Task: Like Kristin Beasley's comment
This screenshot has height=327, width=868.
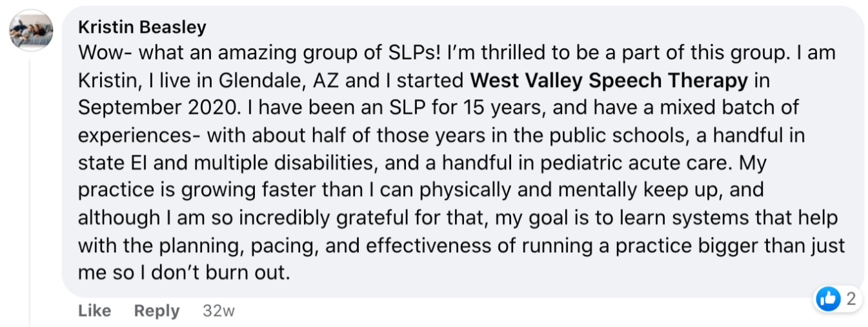Action: [94, 310]
